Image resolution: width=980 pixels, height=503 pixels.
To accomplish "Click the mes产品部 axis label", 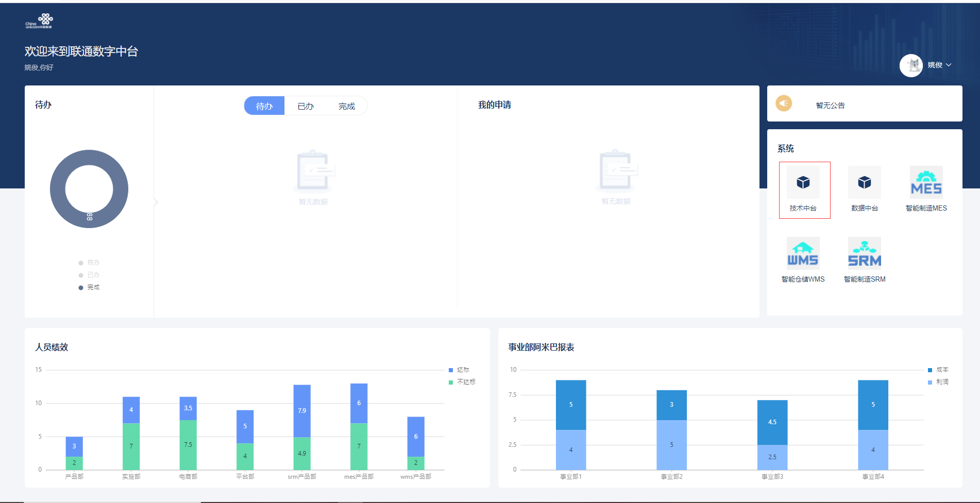I will coord(359,477).
